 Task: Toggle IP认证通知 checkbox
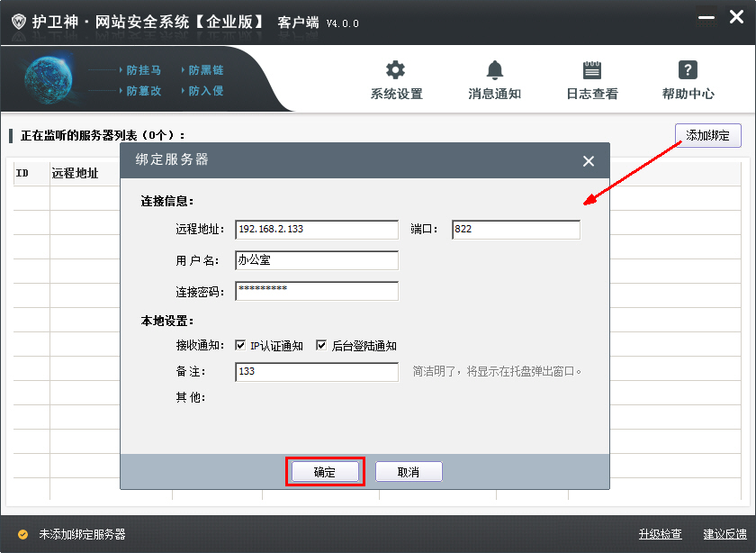(x=240, y=345)
